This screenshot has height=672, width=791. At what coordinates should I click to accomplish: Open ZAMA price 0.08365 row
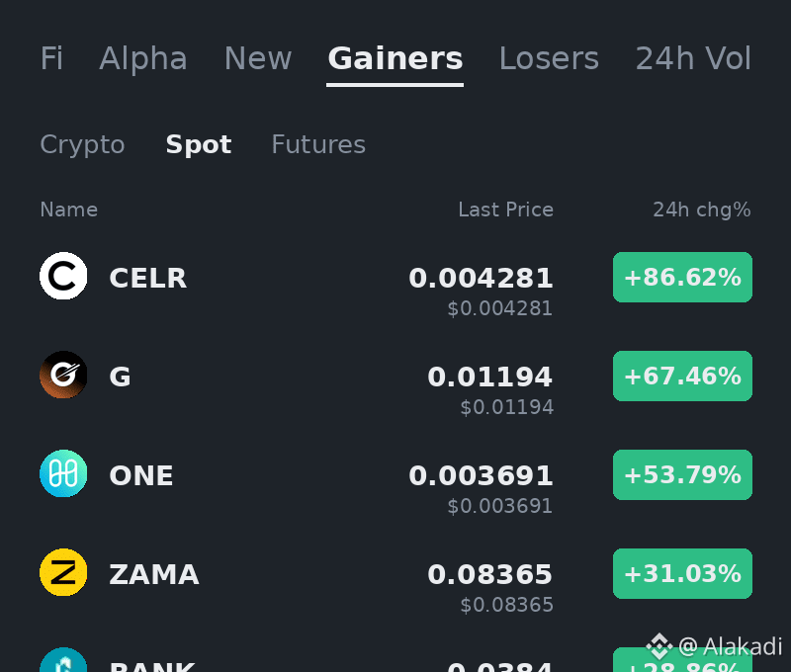tap(395, 582)
